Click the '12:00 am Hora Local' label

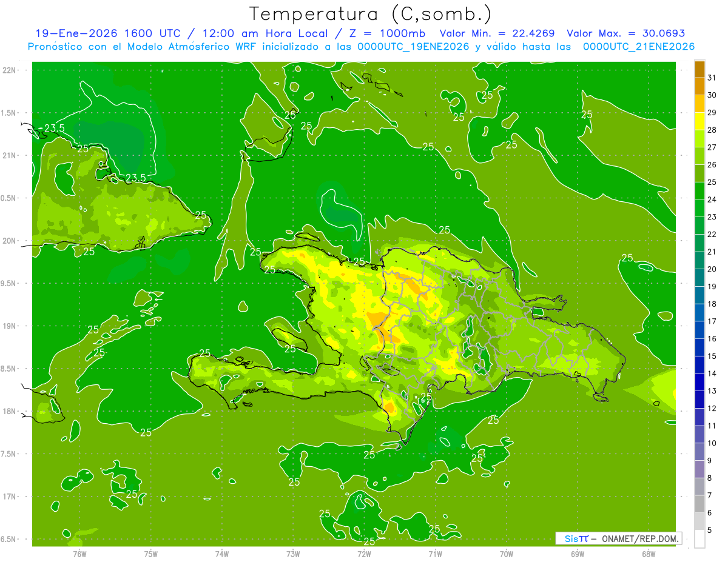pos(265,33)
